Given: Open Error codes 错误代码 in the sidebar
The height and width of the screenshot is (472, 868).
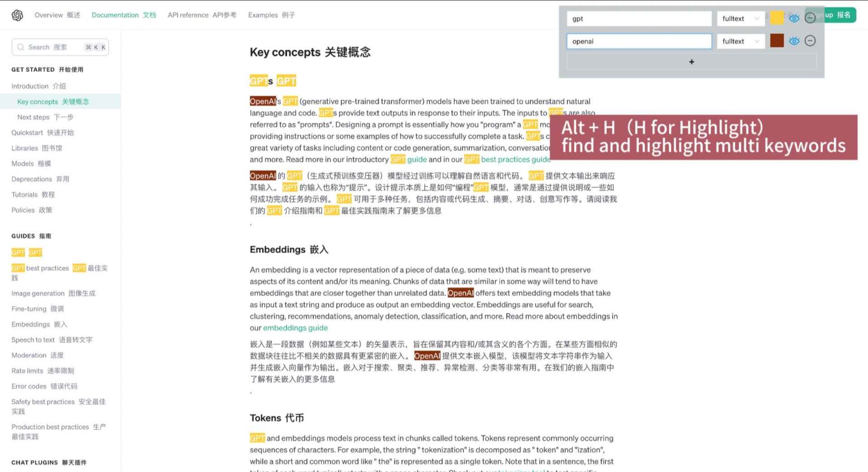Looking at the screenshot, I should point(44,386).
